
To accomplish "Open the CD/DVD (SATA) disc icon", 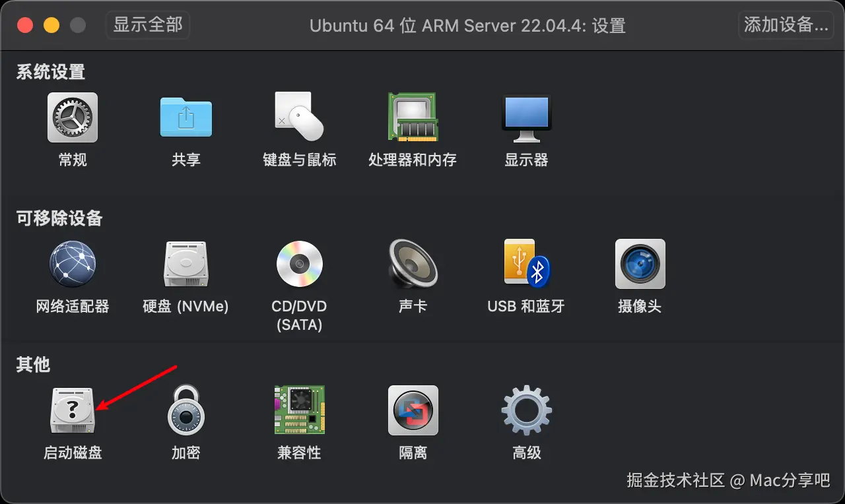I will [299, 264].
